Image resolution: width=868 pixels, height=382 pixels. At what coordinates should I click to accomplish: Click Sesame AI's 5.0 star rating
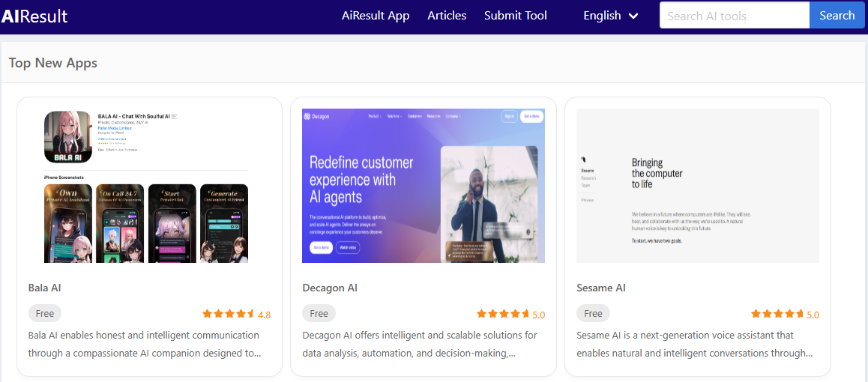(785, 315)
